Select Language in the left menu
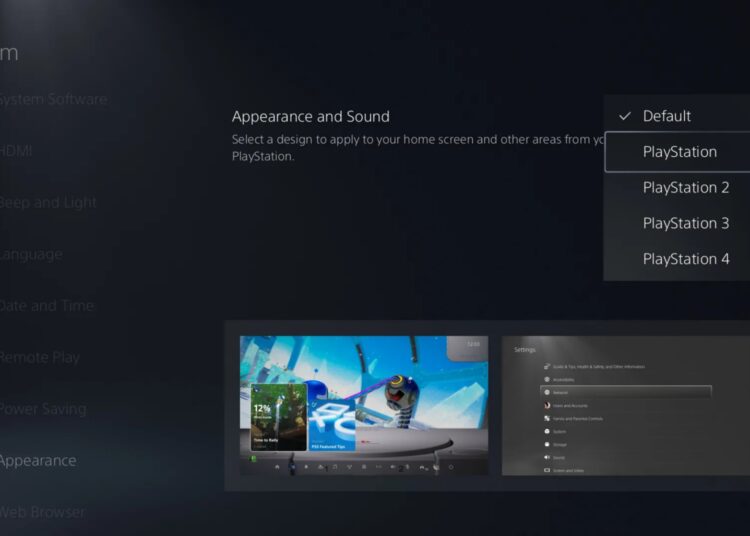 [x=31, y=254]
